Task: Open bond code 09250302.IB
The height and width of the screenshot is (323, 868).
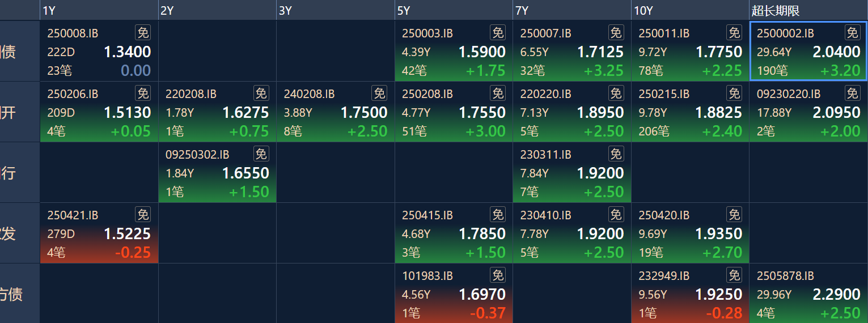Action: coord(197,155)
